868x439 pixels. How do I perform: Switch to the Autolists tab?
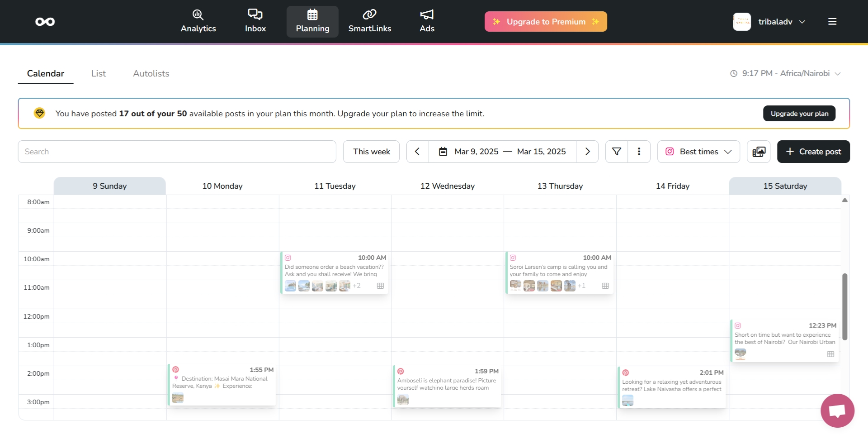pos(151,73)
